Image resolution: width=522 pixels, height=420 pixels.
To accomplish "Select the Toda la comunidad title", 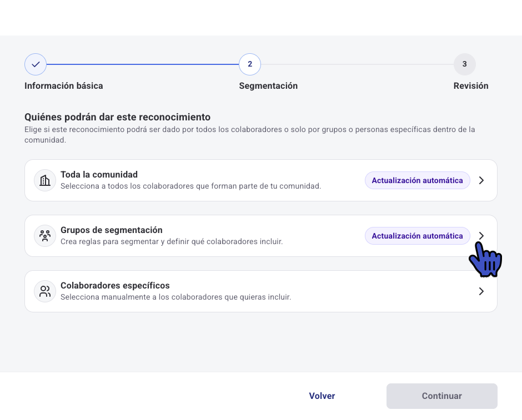I will [x=99, y=175].
